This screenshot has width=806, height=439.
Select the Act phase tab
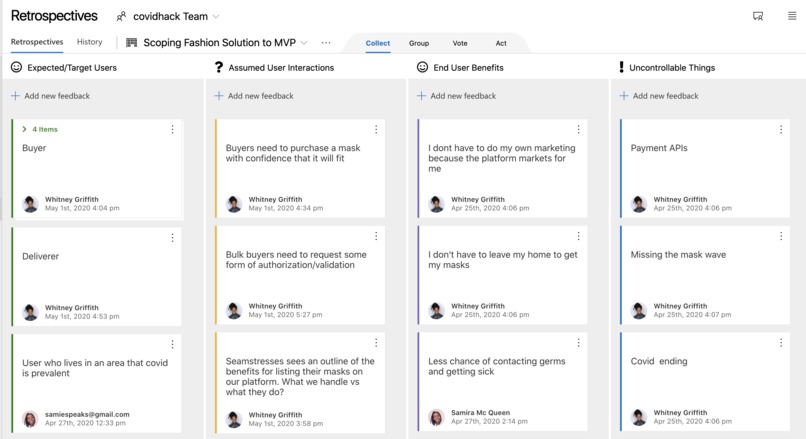point(501,43)
